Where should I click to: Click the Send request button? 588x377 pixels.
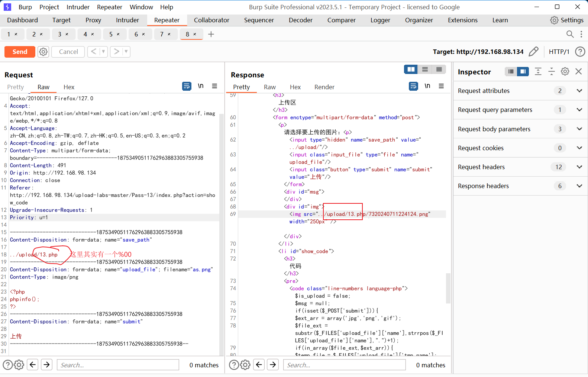pos(20,52)
